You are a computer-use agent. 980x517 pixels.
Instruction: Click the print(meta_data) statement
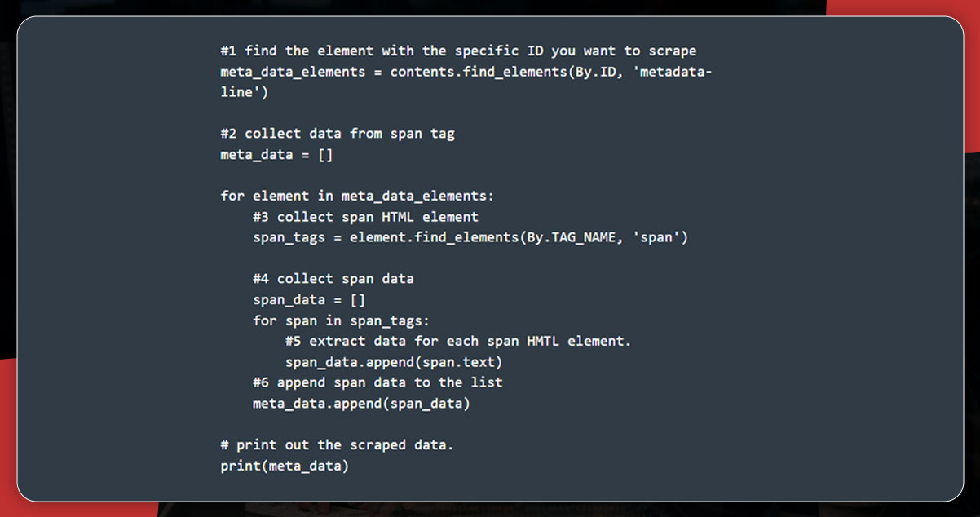click(285, 466)
